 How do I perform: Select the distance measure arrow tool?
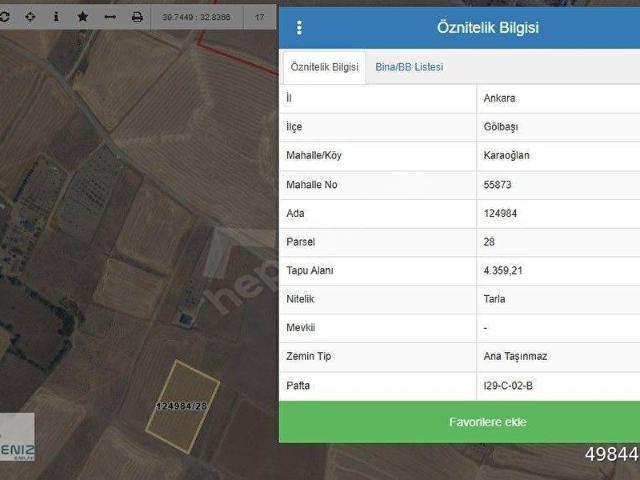pos(110,17)
